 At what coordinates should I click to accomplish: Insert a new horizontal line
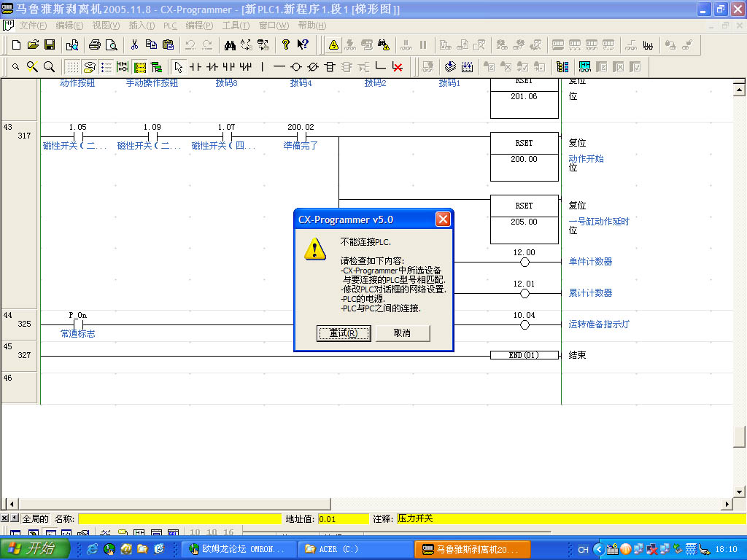[x=279, y=66]
